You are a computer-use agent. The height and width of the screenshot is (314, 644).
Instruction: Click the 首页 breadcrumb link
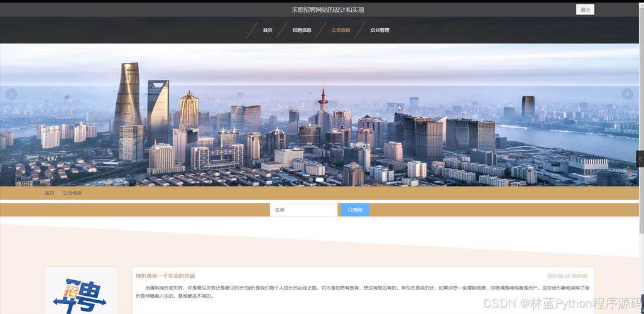pyautogui.click(x=49, y=193)
